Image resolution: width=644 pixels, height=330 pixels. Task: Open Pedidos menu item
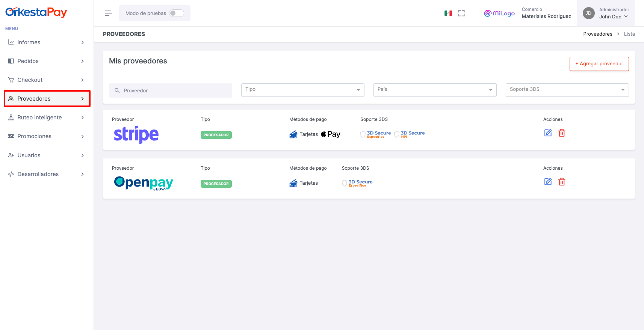[x=47, y=61]
